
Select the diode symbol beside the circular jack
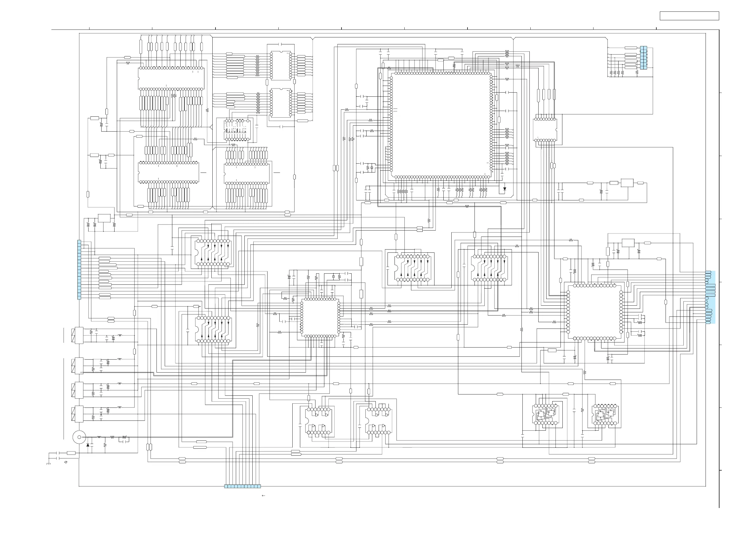point(88,445)
